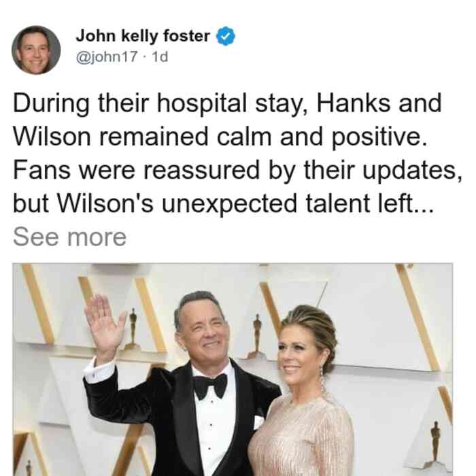Click the line "Wilson remained calm and positive"

[220, 137]
